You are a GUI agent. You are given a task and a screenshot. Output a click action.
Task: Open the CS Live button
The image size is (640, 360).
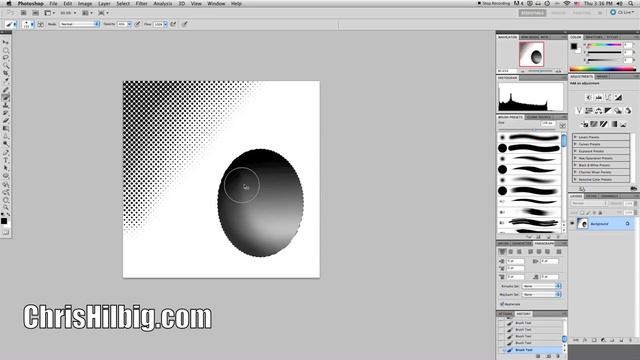tap(622, 13)
